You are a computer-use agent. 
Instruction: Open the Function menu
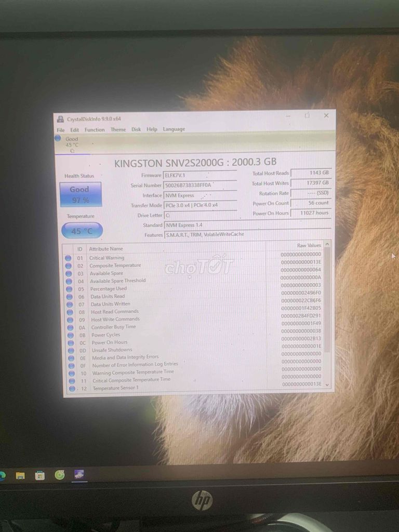[x=95, y=129]
